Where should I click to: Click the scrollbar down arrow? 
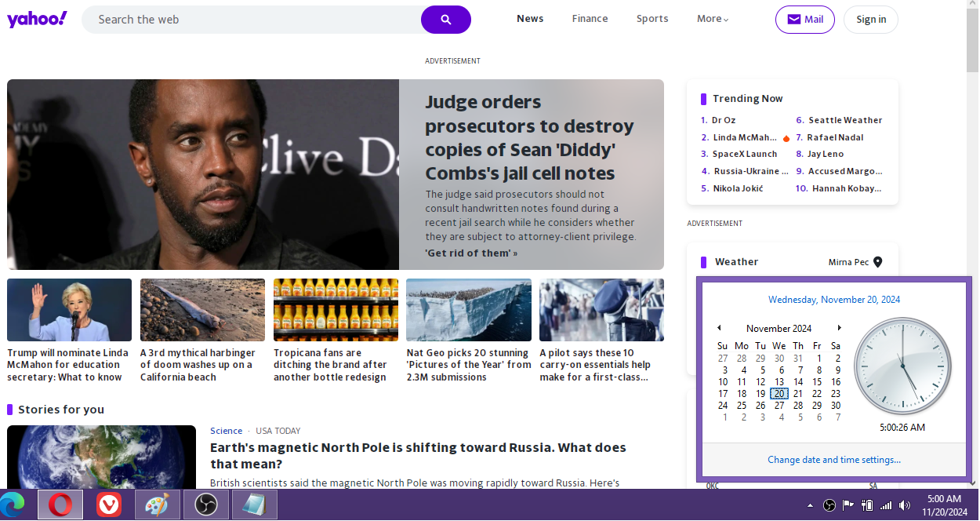[972, 483]
